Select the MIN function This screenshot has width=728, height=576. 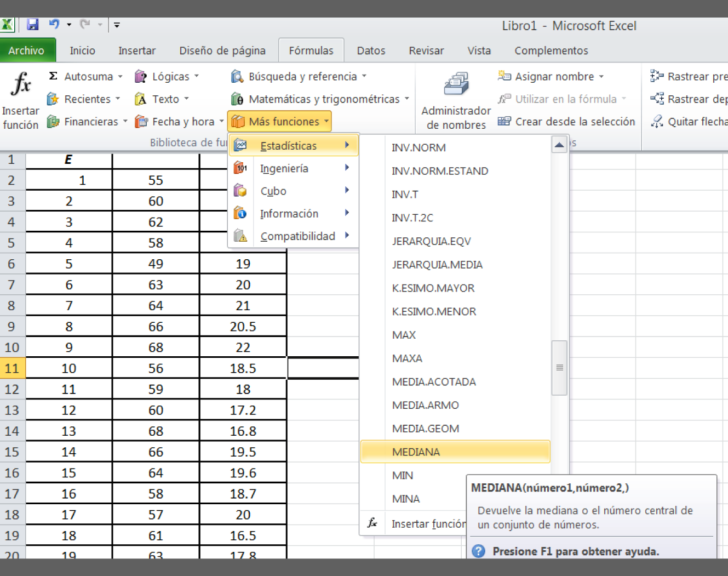pyautogui.click(x=413, y=475)
